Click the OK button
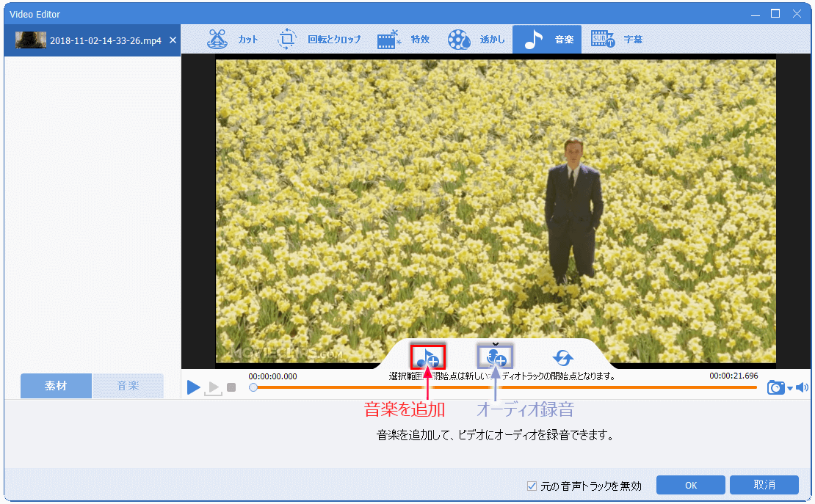This screenshot has width=815, height=504. click(x=691, y=485)
